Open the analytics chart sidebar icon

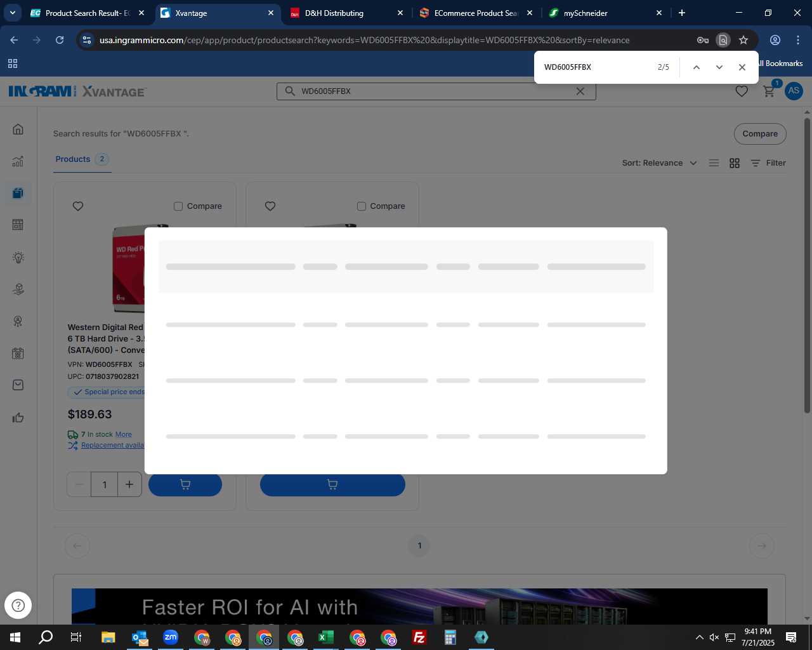tap(18, 161)
